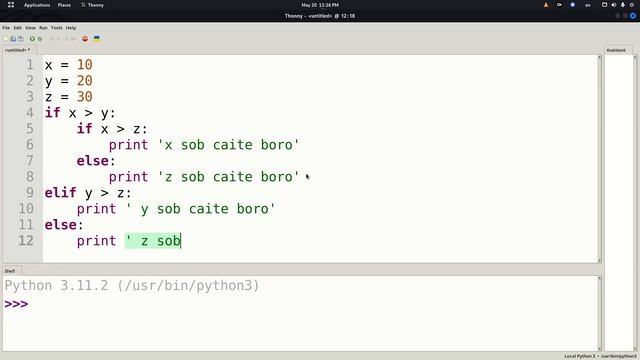Run the current script with green play icon
Viewport: 640px width, 360px height.
32,39
